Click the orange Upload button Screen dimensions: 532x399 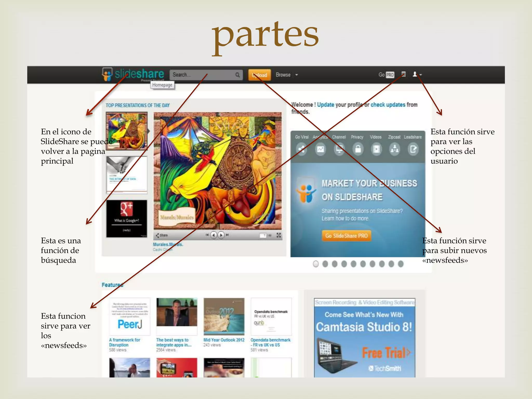[x=260, y=75]
